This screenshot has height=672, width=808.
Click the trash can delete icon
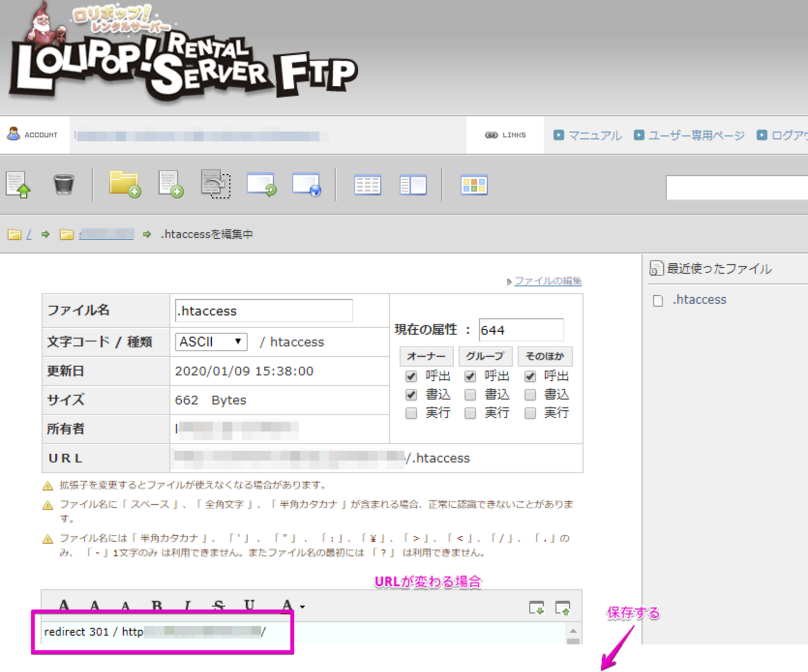(x=64, y=184)
